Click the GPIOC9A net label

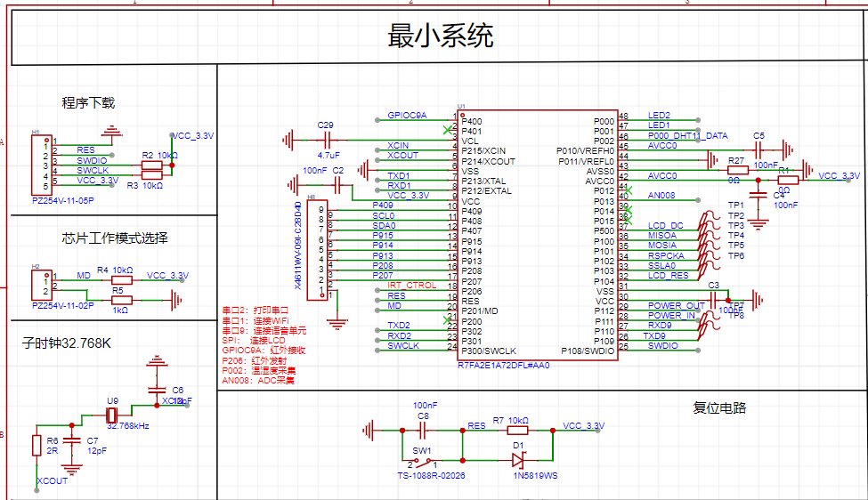coord(407,115)
